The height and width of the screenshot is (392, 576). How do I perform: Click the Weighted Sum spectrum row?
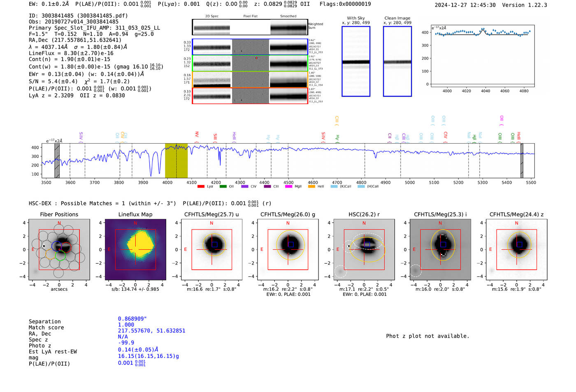[250, 27]
